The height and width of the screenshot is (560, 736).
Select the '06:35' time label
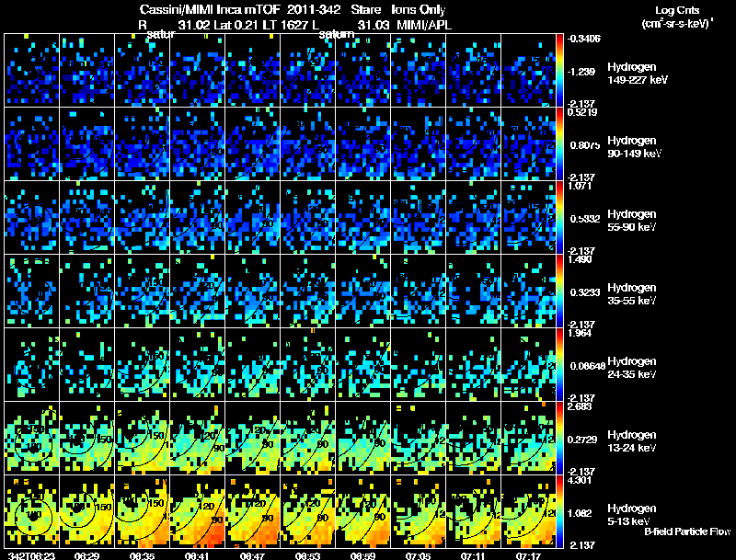pyautogui.click(x=143, y=555)
